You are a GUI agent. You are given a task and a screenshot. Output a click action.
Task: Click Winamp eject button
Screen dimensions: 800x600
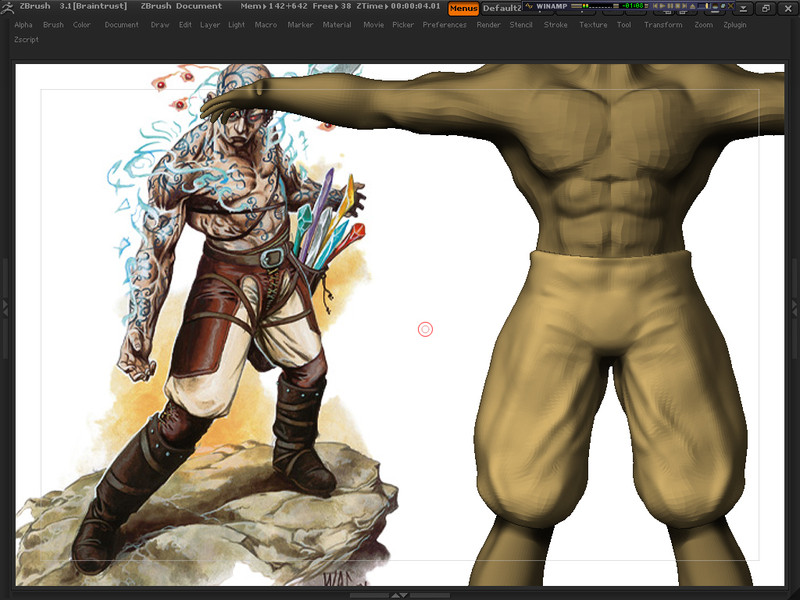pyautogui.click(x=692, y=6)
